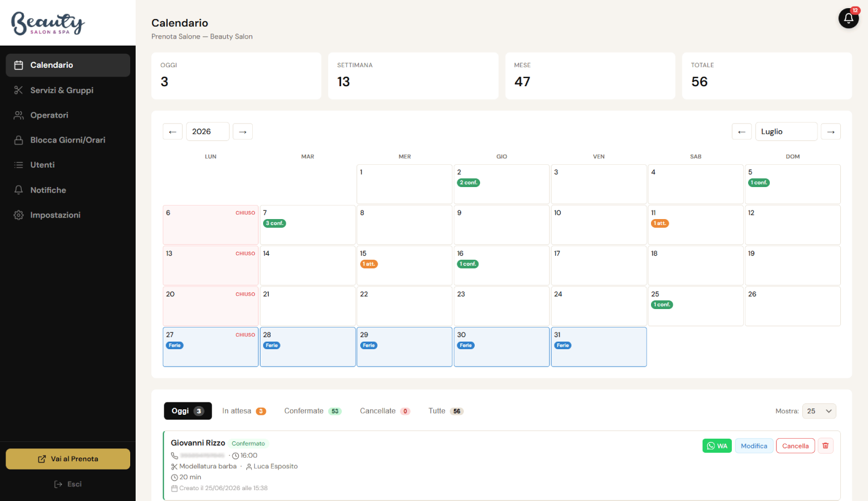The width and height of the screenshot is (868, 501).
Task: Click Ferie badge on day 28
Action: coord(272,345)
